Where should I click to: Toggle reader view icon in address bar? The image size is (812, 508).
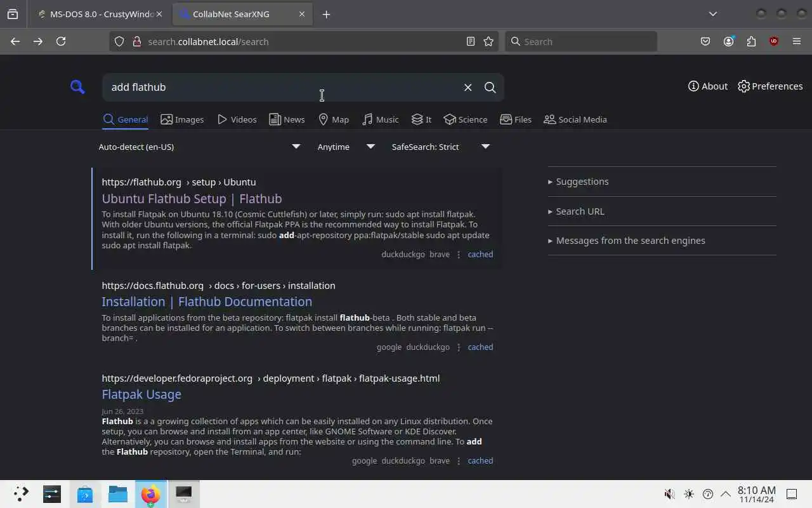[470, 41]
